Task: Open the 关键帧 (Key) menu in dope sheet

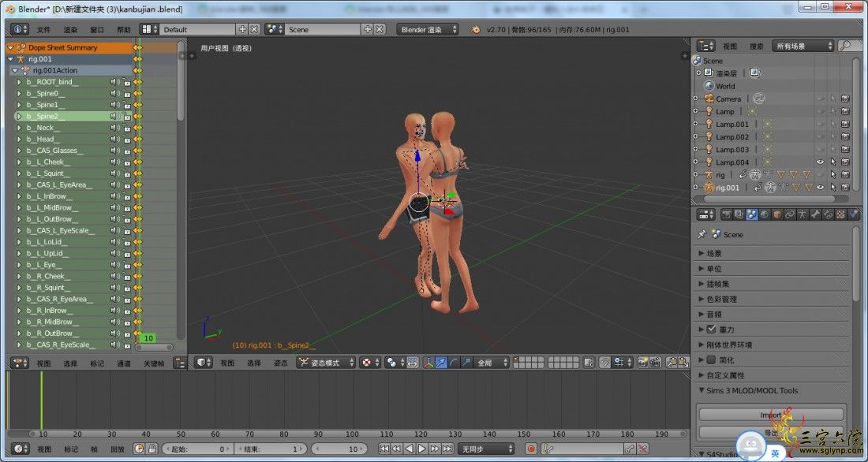Action: click(153, 363)
